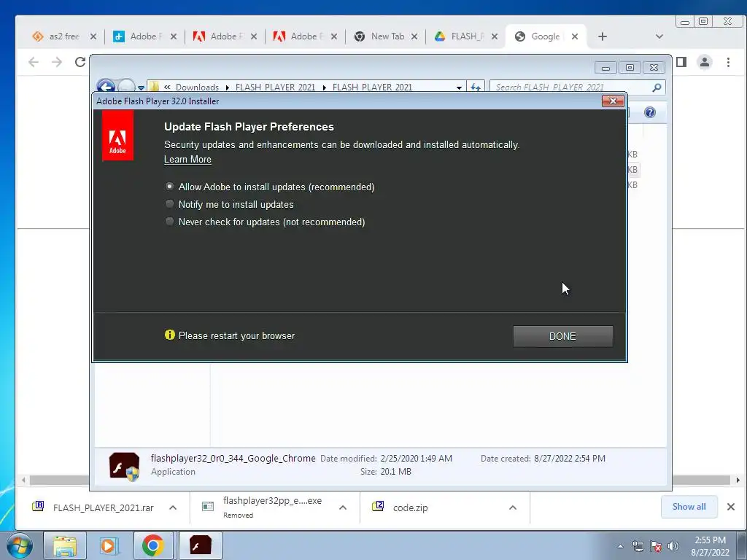Open Google Chrome from taskbar
747x560 pixels.
(152, 545)
